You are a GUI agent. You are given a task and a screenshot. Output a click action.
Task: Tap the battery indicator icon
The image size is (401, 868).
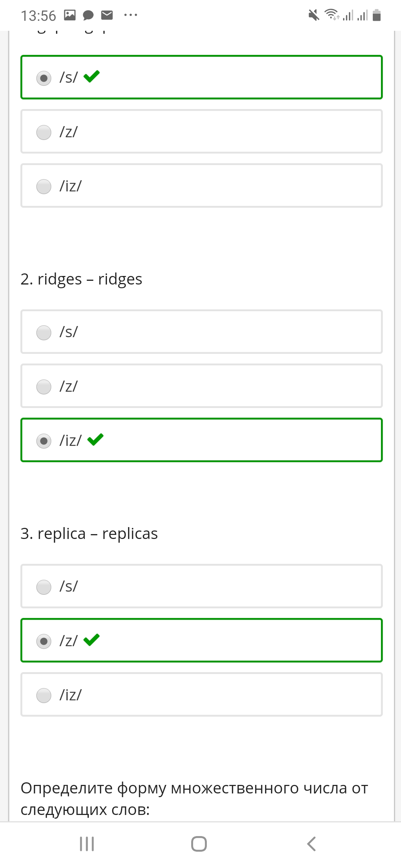376,15
